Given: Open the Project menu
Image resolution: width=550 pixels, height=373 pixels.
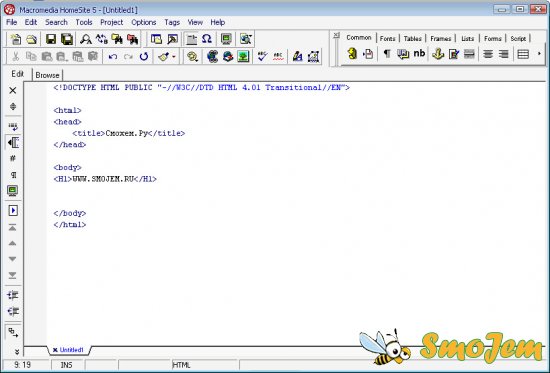Looking at the screenshot, I should tap(112, 22).
